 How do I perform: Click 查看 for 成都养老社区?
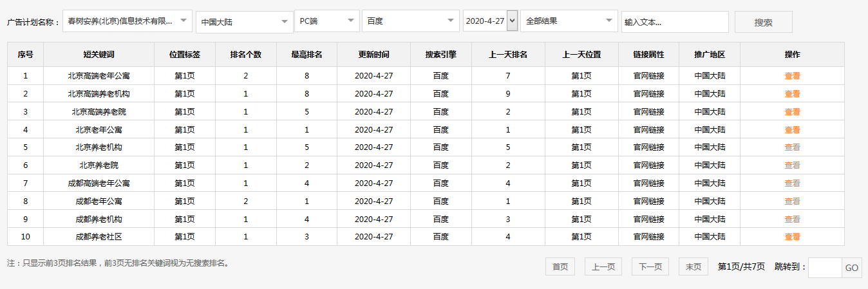792,237
